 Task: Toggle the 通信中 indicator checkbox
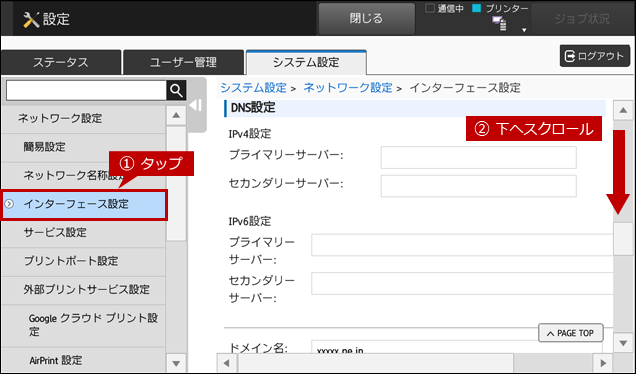[430, 8]
